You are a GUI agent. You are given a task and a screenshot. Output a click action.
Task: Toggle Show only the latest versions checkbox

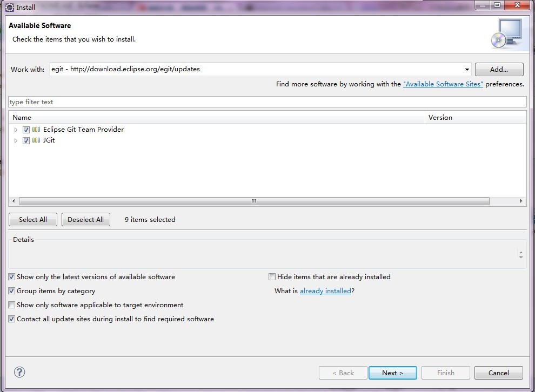tap(11, 277)
